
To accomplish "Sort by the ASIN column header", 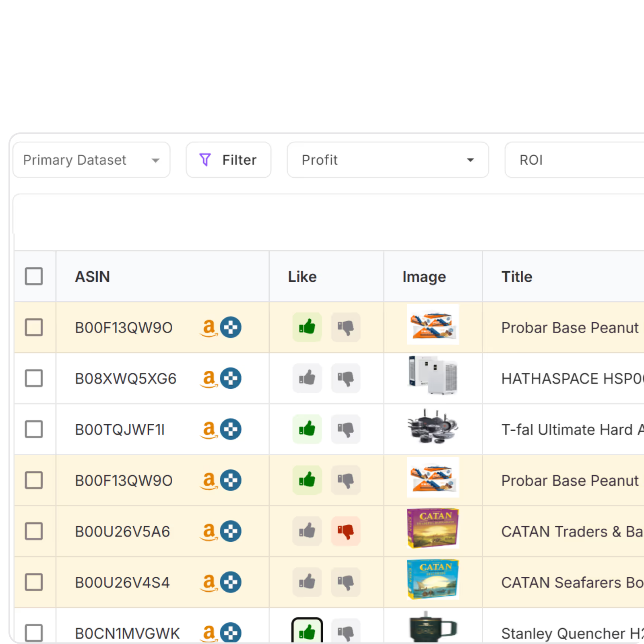I will [x=93, y=277].
